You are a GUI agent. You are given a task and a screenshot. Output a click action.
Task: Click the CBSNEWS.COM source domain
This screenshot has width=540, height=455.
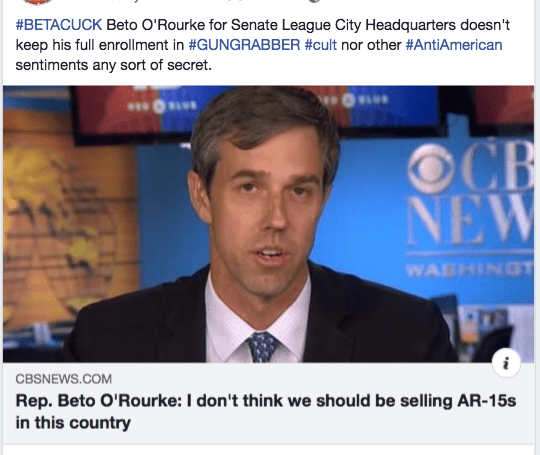pos(64,379)
